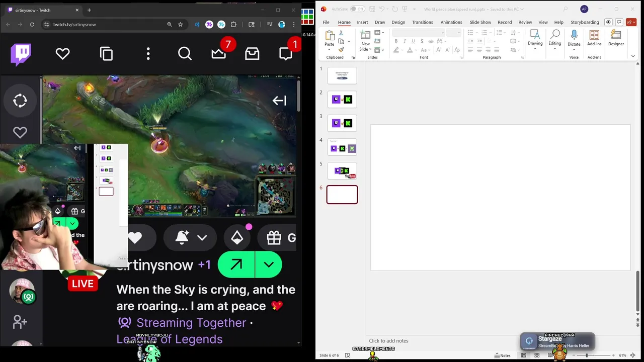The width and height of the screenshot is (644, 362).
Task: Click the Paste clipboard icon
Action: coord(330,35)
